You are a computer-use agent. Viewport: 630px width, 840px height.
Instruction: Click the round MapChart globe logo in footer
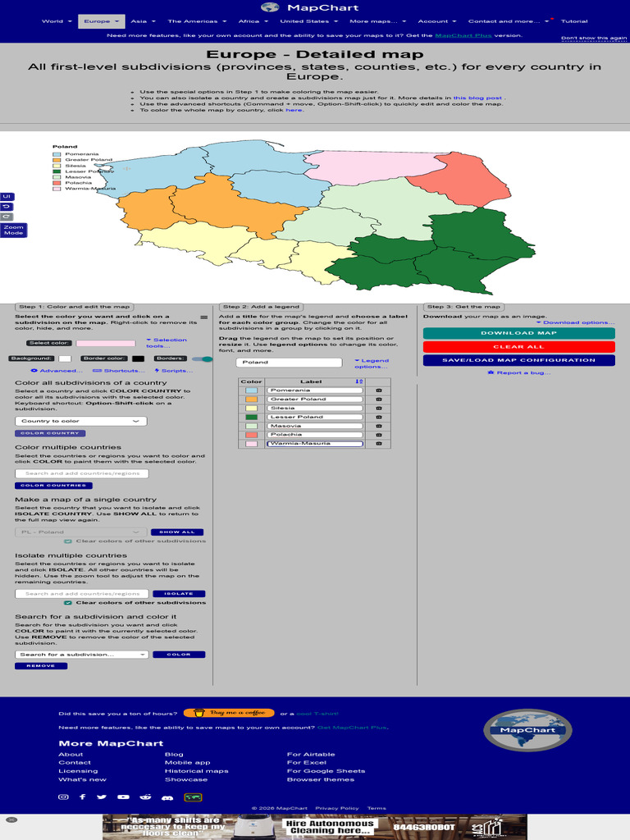tap(527, 729)
